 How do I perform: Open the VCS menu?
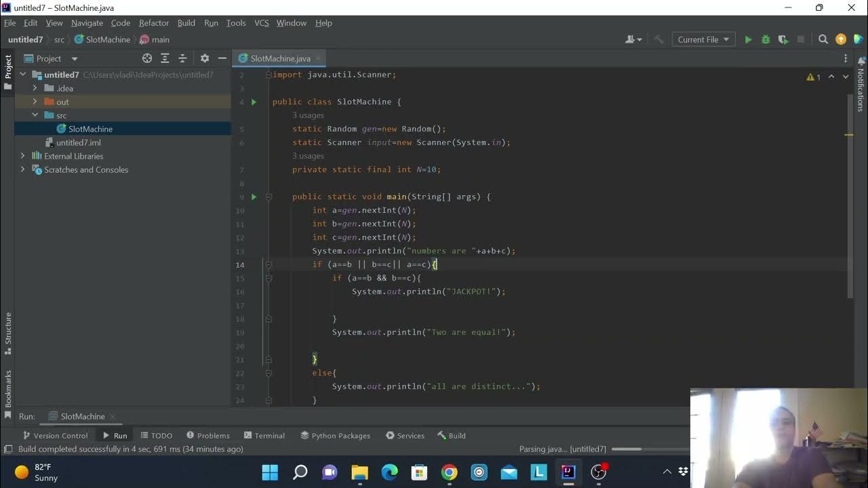[x=262, y=23]
